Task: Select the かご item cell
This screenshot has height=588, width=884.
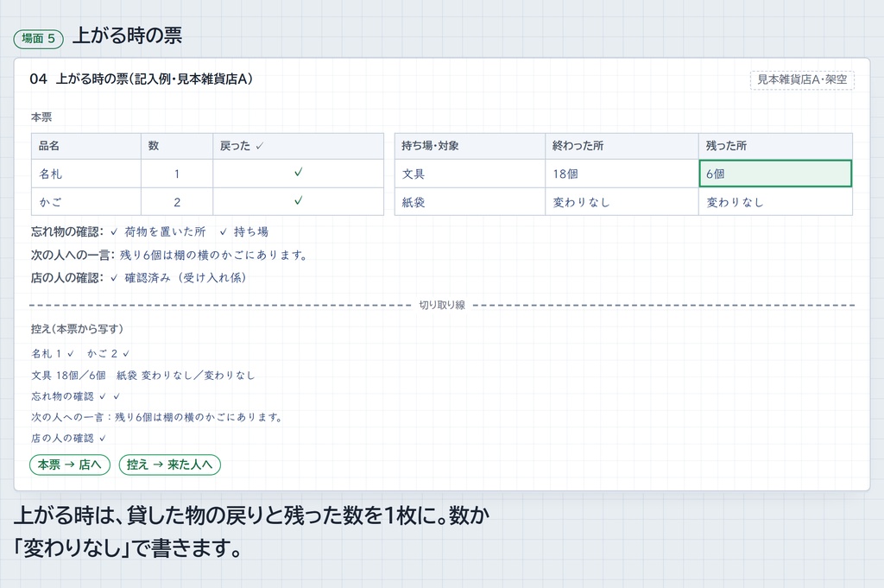Action: pyautogui.click(x=86, y=202)
